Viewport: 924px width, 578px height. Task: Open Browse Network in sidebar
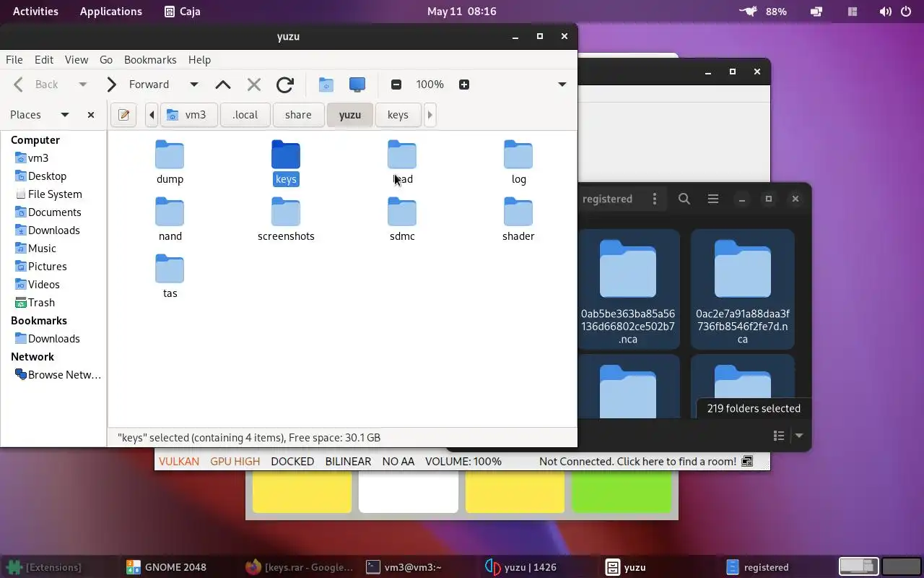[64, 375]
